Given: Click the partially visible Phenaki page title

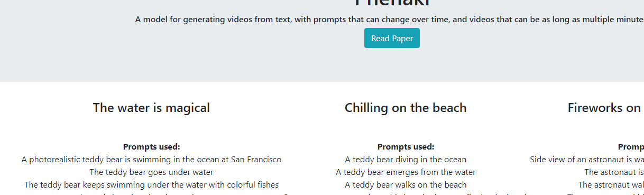Looking at the screenshot, I should [x=392, y=3].
